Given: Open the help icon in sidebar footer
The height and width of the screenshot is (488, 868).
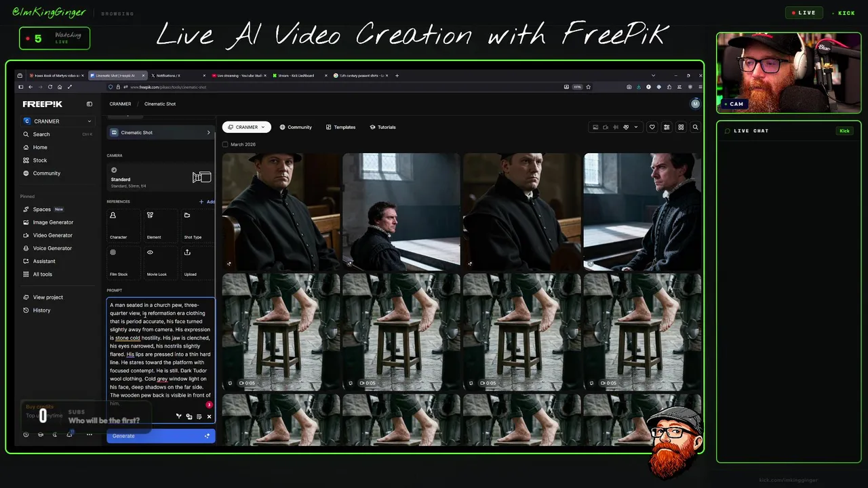Looking at the screenshot, I should 26,434.
